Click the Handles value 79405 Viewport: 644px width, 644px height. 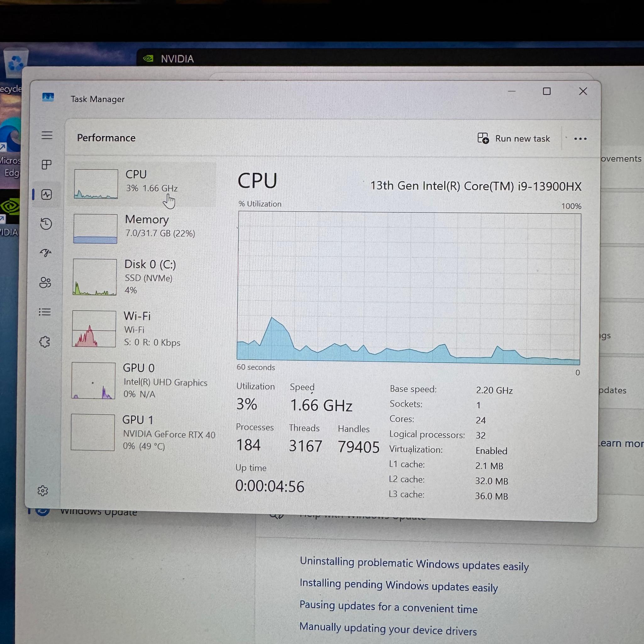pos(359,447)
